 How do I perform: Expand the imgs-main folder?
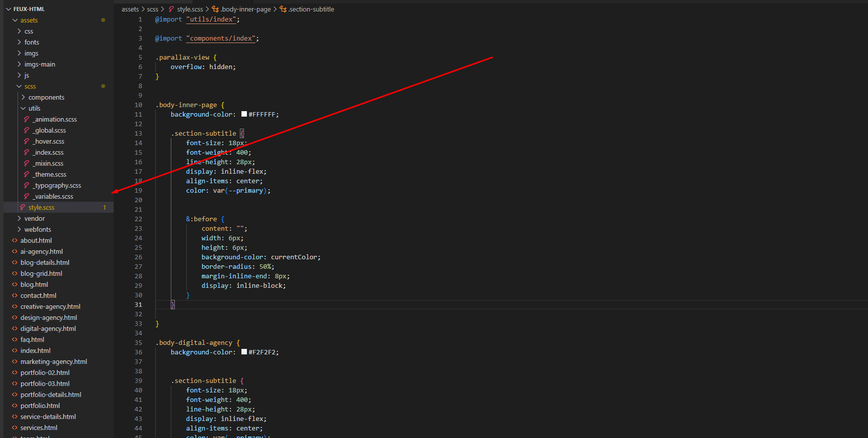click(x=19, y=64)
